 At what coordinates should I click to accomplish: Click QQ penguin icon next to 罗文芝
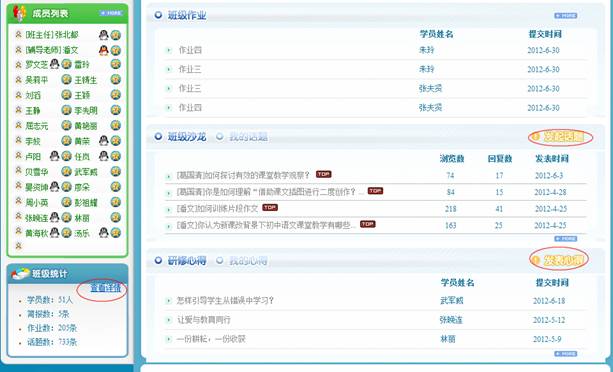point(54,64)
